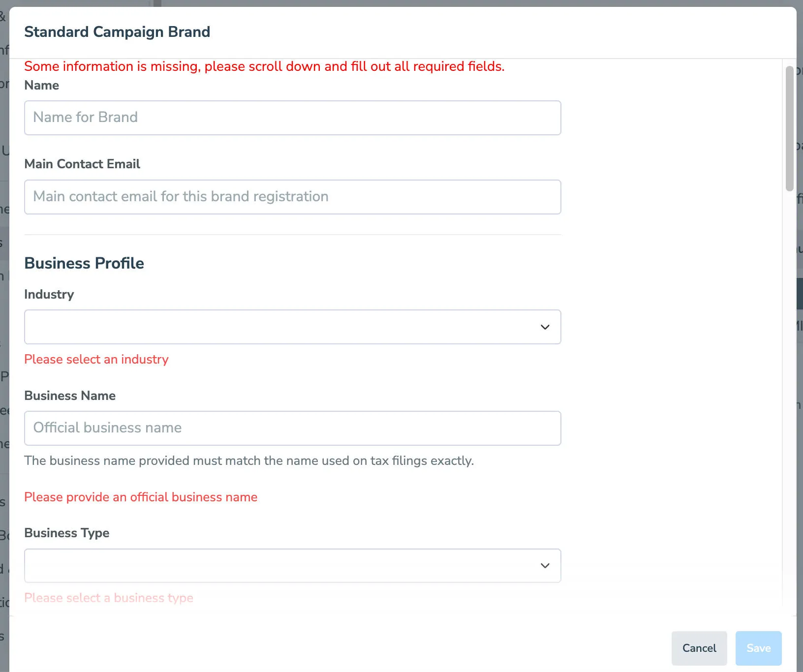Screen dimensions: 803x672
Task: Open the Business Type dropdown
Action: (292, 566)
